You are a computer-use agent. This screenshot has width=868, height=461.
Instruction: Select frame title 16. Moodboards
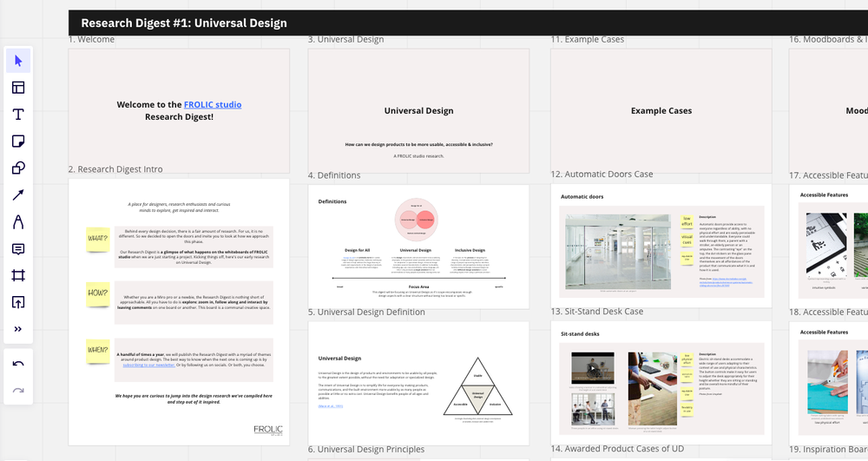[828, 39]
